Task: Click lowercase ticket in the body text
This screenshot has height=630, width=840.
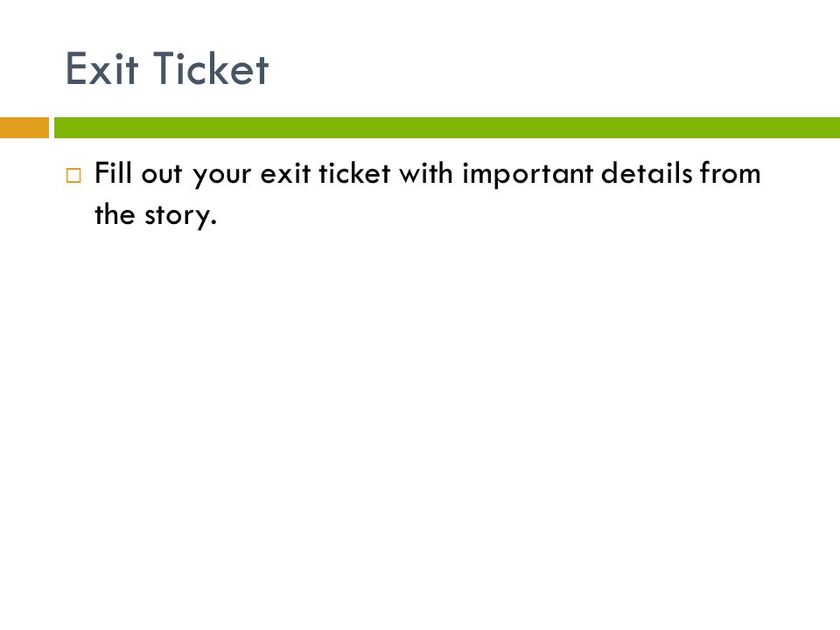Action: click(x=354, y=173)
